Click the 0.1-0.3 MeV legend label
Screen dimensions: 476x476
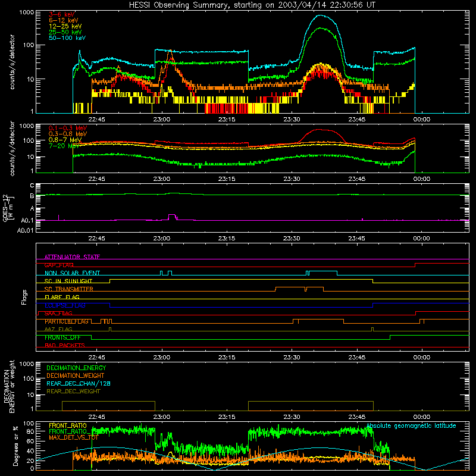click(68, 128)
